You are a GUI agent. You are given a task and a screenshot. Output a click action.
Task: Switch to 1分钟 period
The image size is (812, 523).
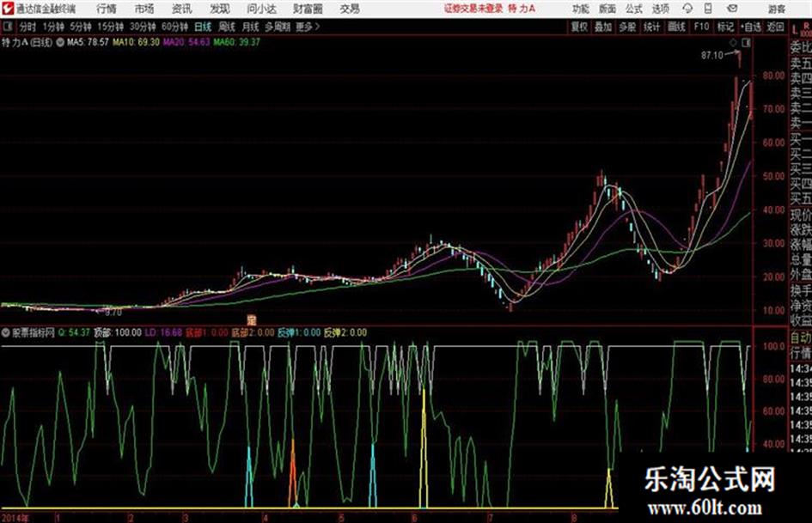click(x=53, y=27)
